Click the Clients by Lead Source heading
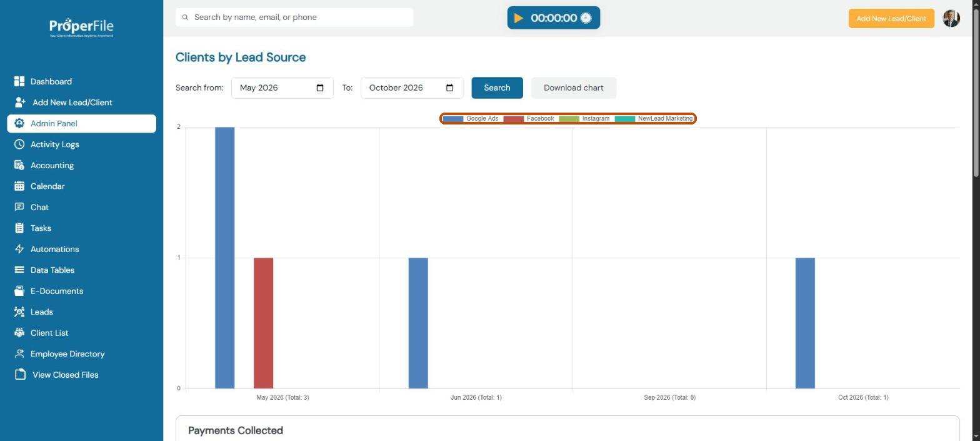 click(241, 58)
